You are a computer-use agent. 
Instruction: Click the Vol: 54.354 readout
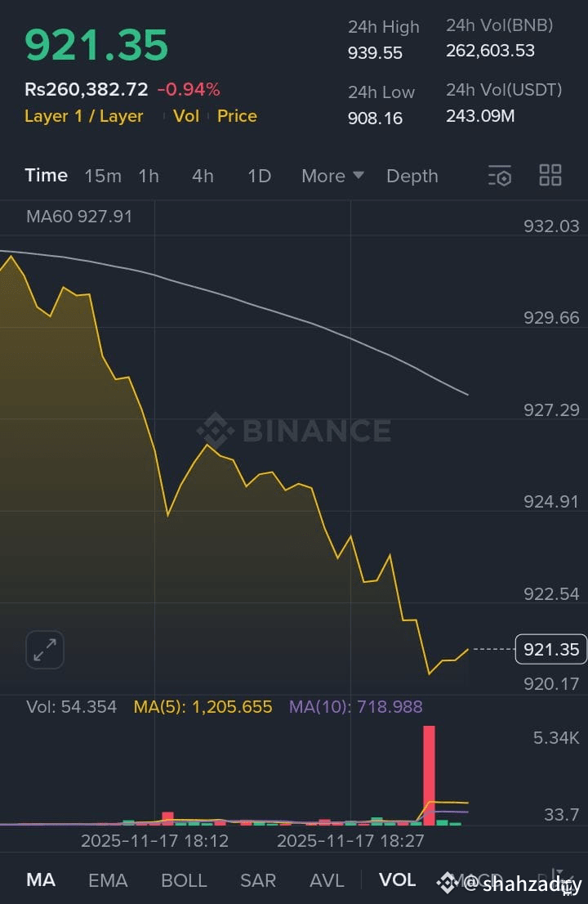pyautogui.click(x=71, y=707)
